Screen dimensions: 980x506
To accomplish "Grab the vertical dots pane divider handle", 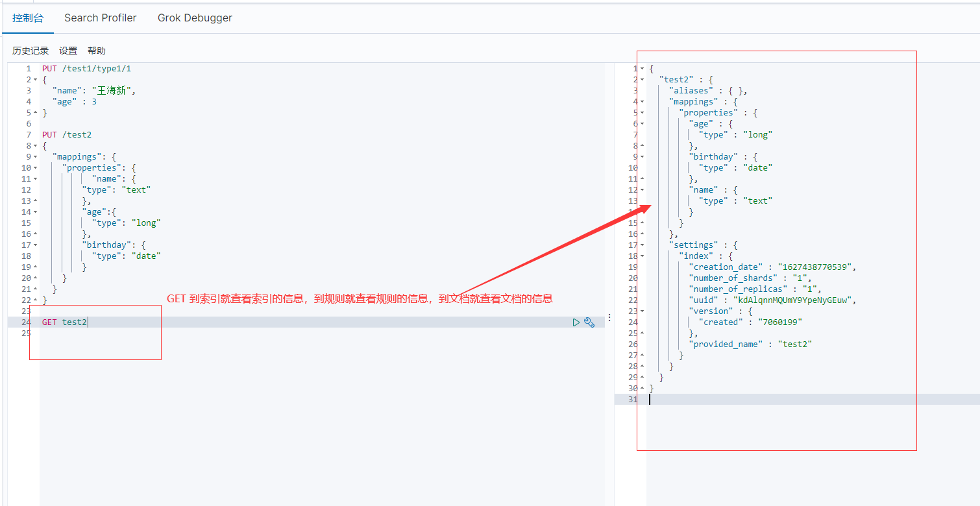I will click(x=609, y=317).
